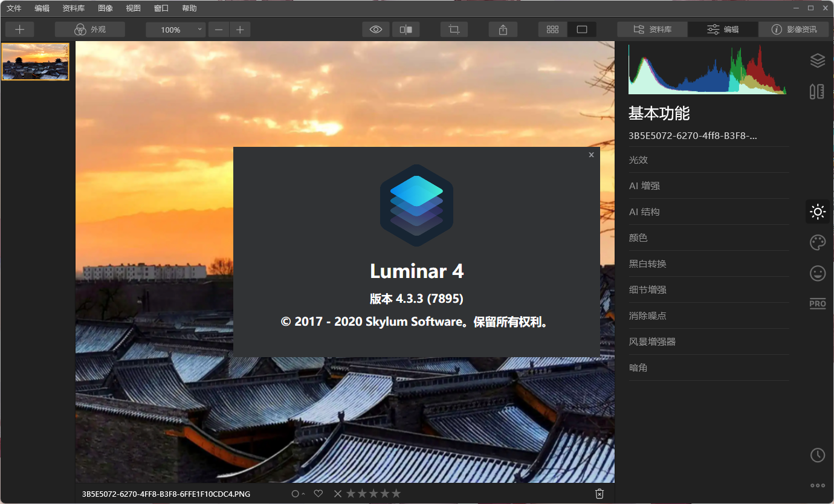
Task: Expand the AI 增强 tool
Action: tap(709, 186)
